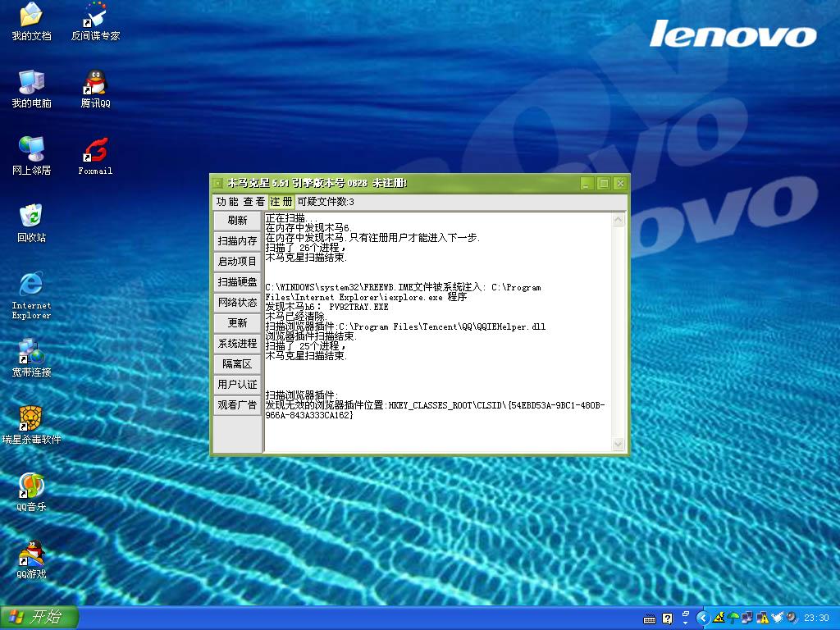Click the 可疑文件数:3 status text

[326, 202]
